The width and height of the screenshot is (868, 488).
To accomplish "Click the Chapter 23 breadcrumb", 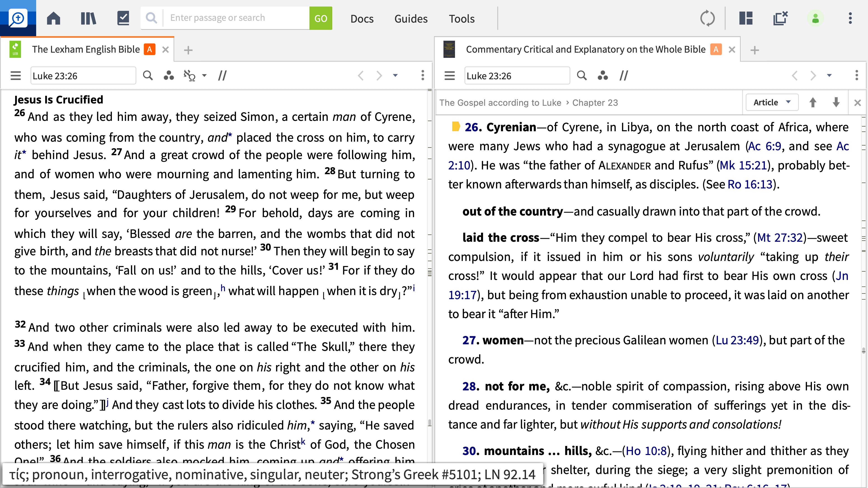I will [595, 102].
